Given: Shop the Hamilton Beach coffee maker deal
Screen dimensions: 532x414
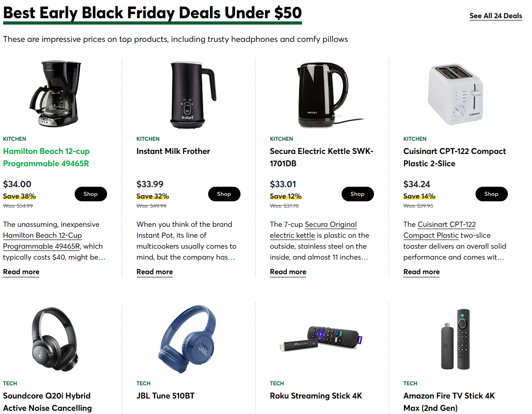Looking at the screenshot, I should [91, 194].
